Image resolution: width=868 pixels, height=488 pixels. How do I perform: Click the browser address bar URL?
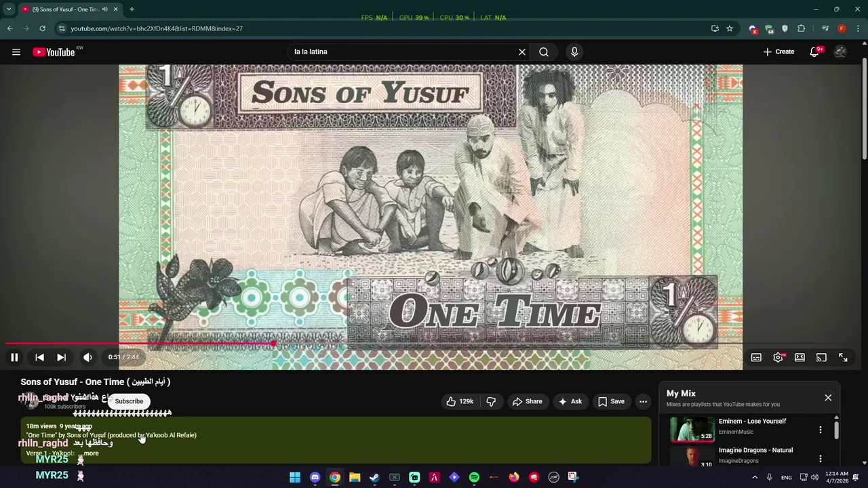click(x=157, y=28)
